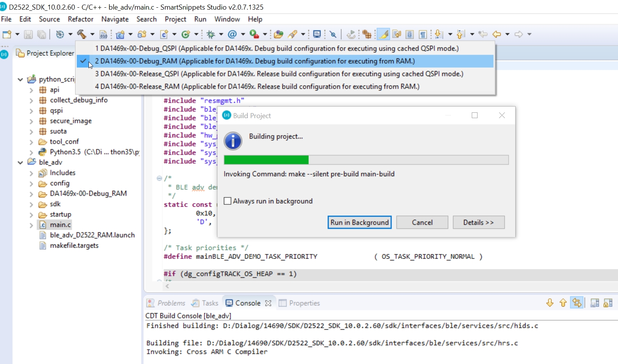Select checked Debug_RAM build configuration
The width and height of the screenshot is (618, 364).
point(285,61)
